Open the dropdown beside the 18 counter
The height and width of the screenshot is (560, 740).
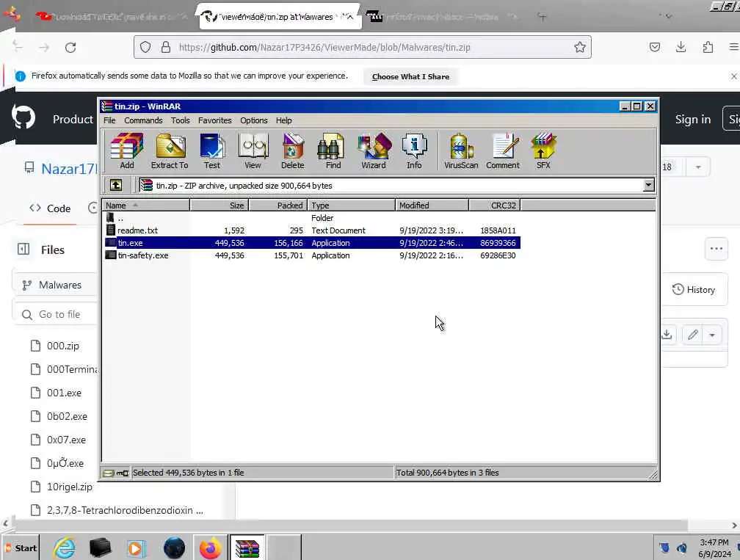pos(698,167)
